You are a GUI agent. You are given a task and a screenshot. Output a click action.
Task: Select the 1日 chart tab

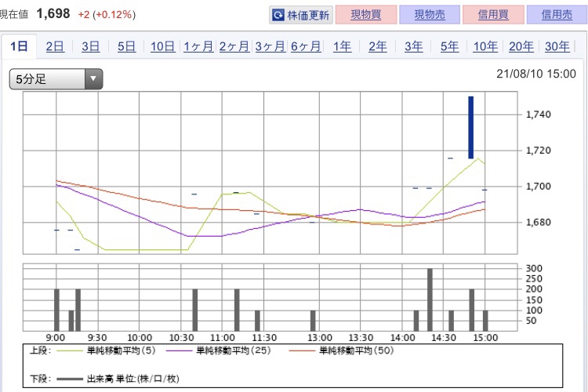[x=19, y=46]
